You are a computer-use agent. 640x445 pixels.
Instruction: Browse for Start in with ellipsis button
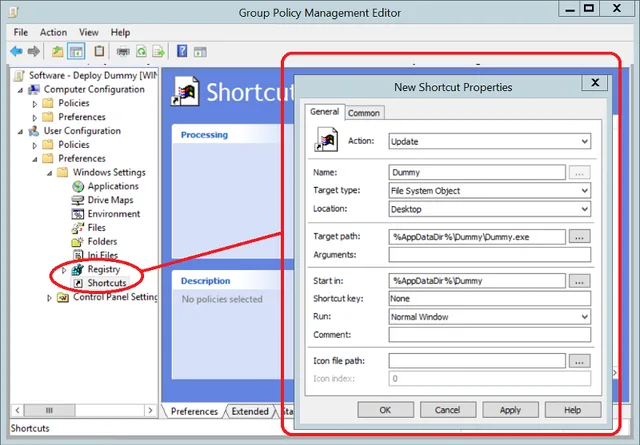pos(579,281)
